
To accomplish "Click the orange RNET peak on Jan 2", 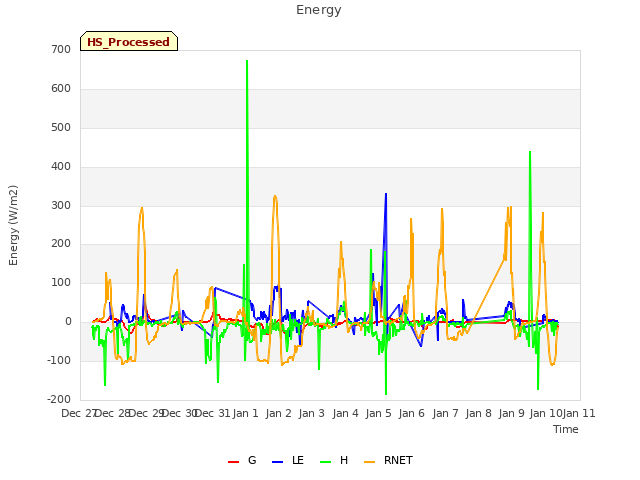I will tap(275, 196).
